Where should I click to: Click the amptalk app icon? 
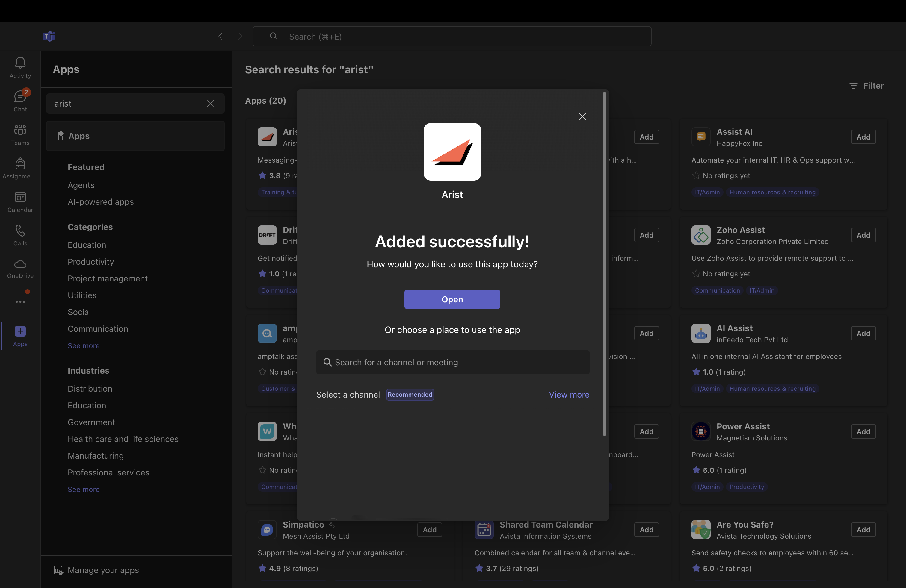267,333
